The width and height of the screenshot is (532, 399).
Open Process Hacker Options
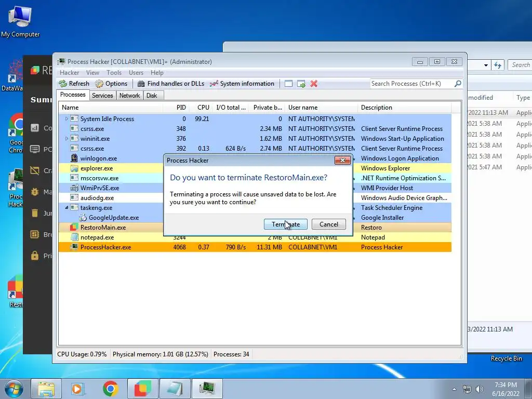point(111,84)
